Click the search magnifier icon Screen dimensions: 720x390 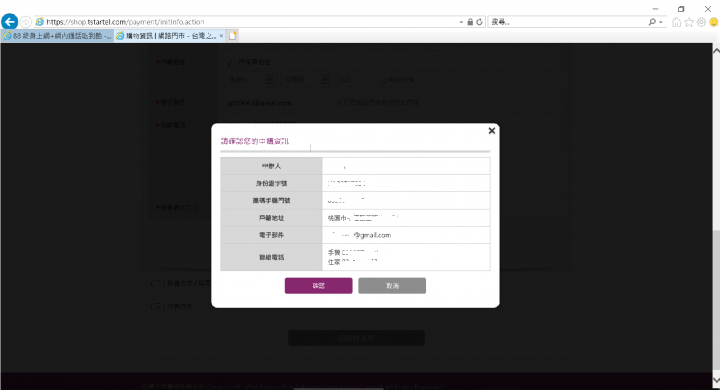click(x=652, y=22)
